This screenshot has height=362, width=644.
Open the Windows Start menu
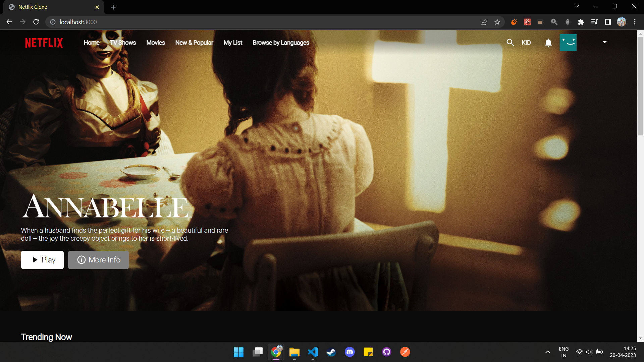238,352
